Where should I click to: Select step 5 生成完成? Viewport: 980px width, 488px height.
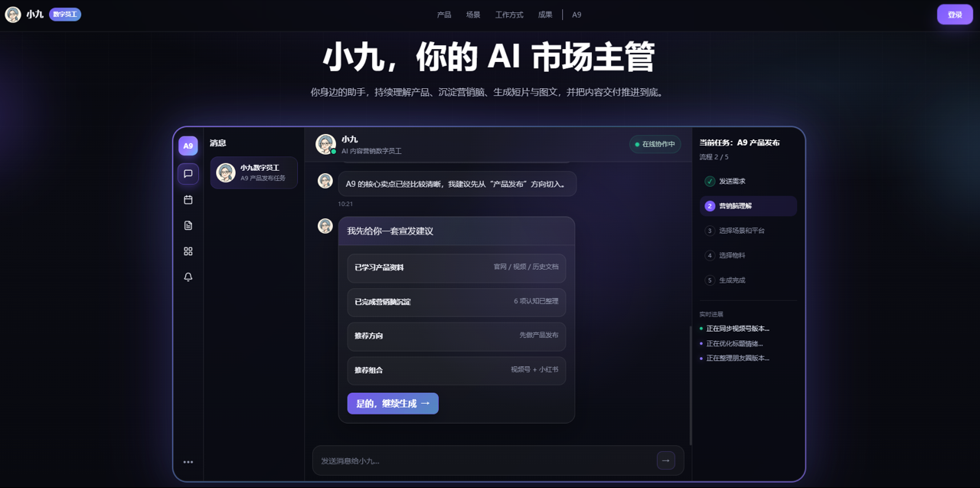pos(747,280)
